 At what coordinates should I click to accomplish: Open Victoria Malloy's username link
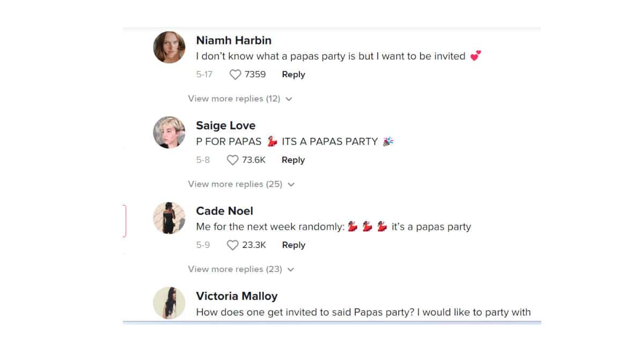[x=237, y=296]
